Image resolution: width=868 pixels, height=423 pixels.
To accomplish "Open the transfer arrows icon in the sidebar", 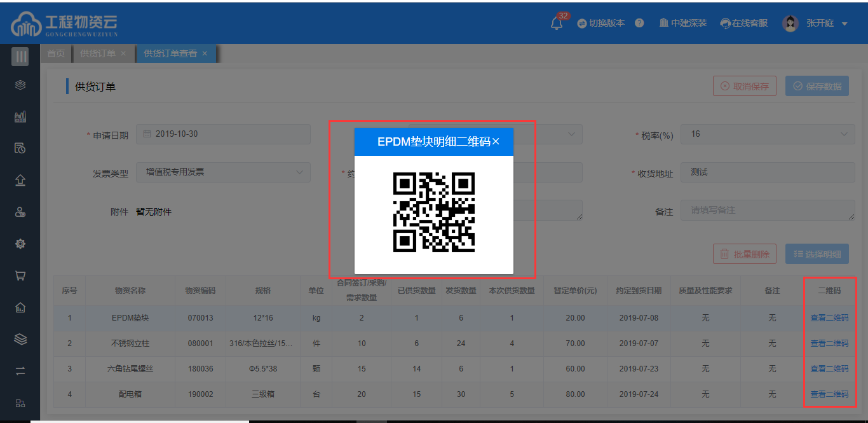I will (20, 371).
